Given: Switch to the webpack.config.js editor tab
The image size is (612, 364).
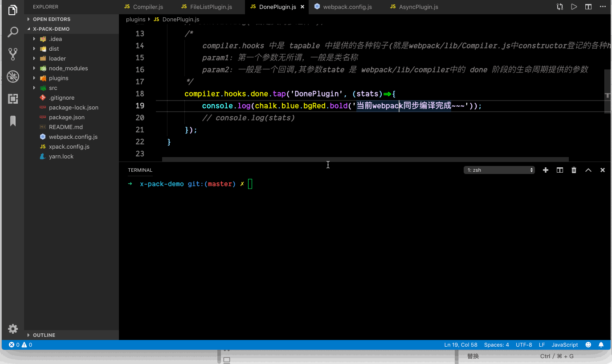Looking at the screenshot, I should (347, 7).
